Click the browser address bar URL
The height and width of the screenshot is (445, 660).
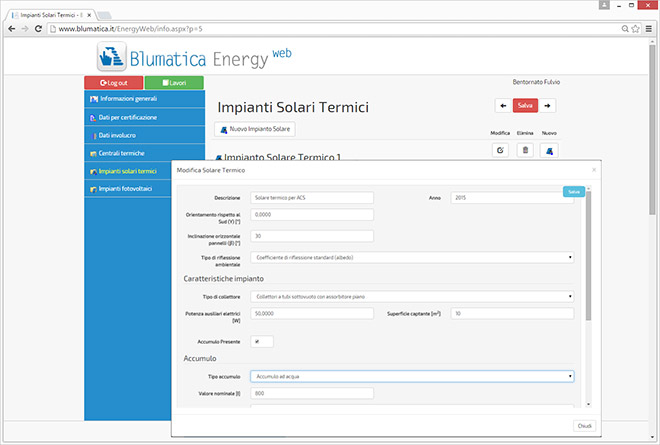(x=130, y=29)
